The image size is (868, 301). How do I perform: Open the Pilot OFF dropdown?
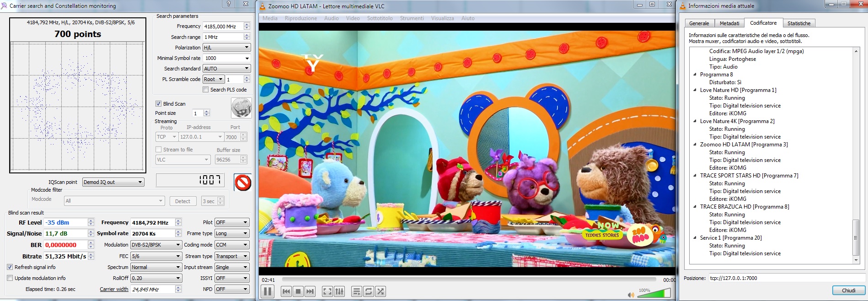pos(232,222)
